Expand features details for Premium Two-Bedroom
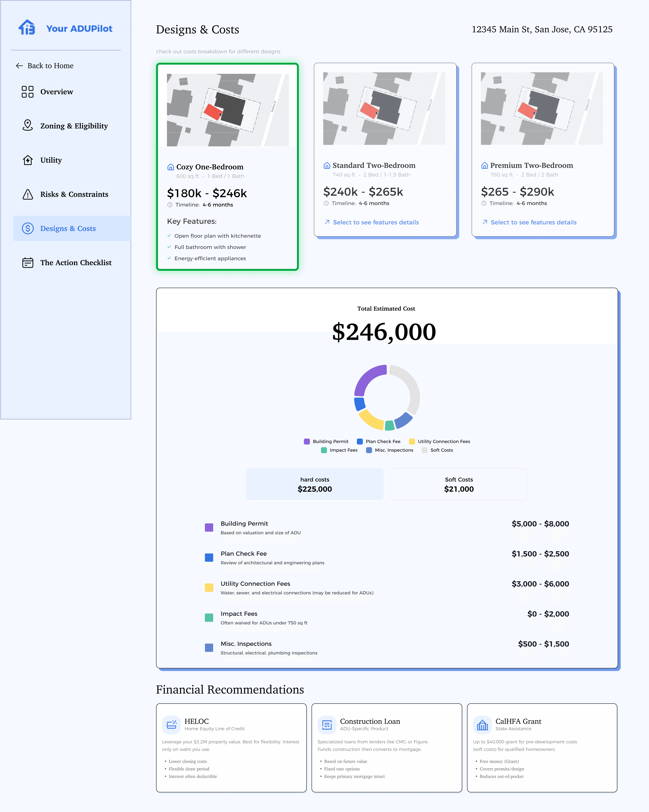This screenshot has width=649, height=812. 533,222
